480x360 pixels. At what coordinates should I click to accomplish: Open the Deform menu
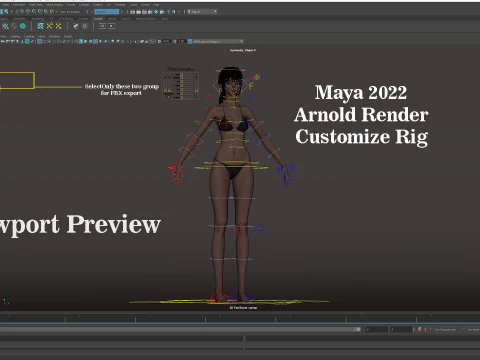pyautogui.click(x=98, y=5)
